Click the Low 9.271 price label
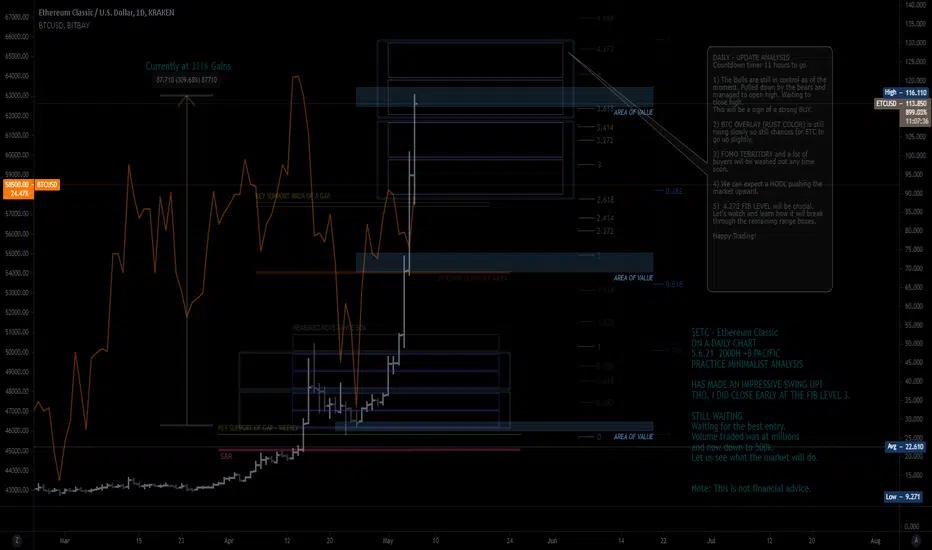Viewport: 932px width, 550px height. (x=903, y=496)
